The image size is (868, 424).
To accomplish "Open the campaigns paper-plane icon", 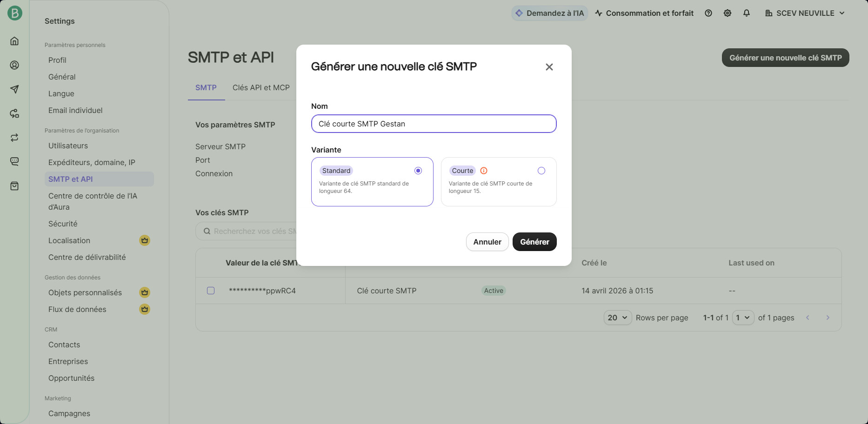I will point(14,89).
